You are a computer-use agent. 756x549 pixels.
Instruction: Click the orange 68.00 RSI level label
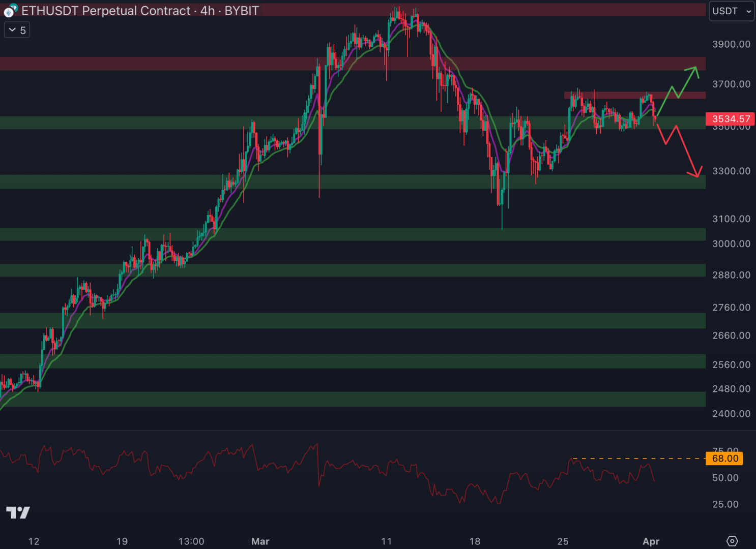pos(724,459)
